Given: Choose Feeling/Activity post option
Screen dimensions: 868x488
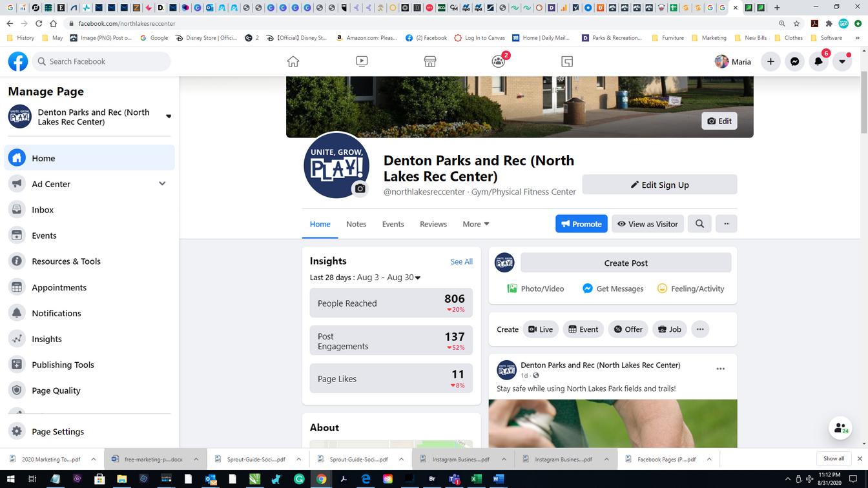Looking at the screenshot, I should point(690,289).
